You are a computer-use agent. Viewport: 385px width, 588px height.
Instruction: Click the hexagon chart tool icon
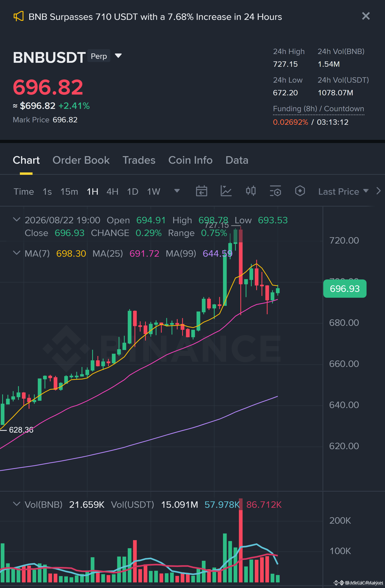click(x=300, y=191)
